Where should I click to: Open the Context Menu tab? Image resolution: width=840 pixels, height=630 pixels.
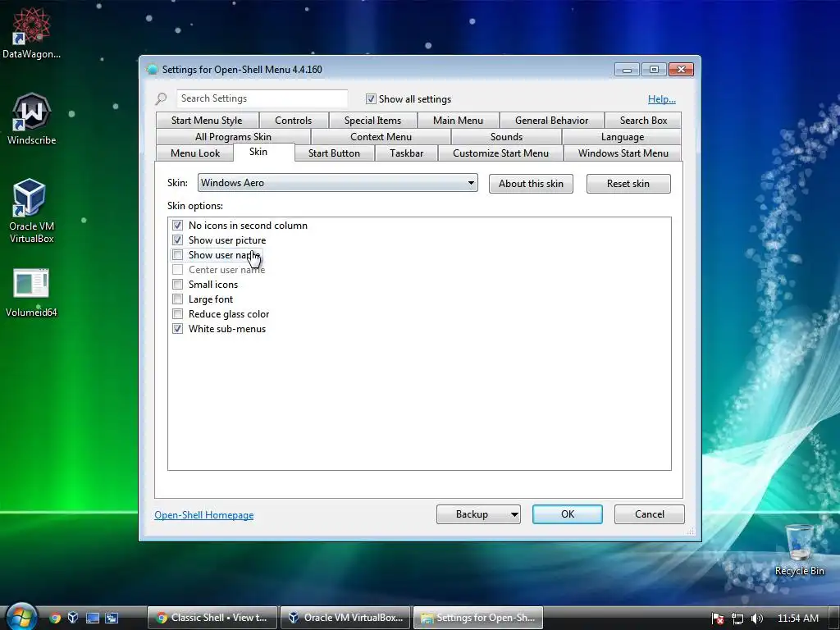click(381, 137)
